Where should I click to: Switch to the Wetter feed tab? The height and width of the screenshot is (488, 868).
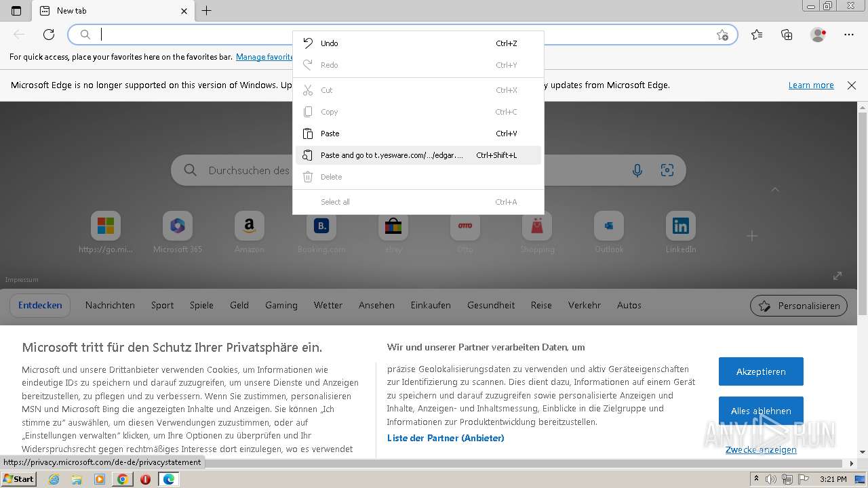click(328, 305)
